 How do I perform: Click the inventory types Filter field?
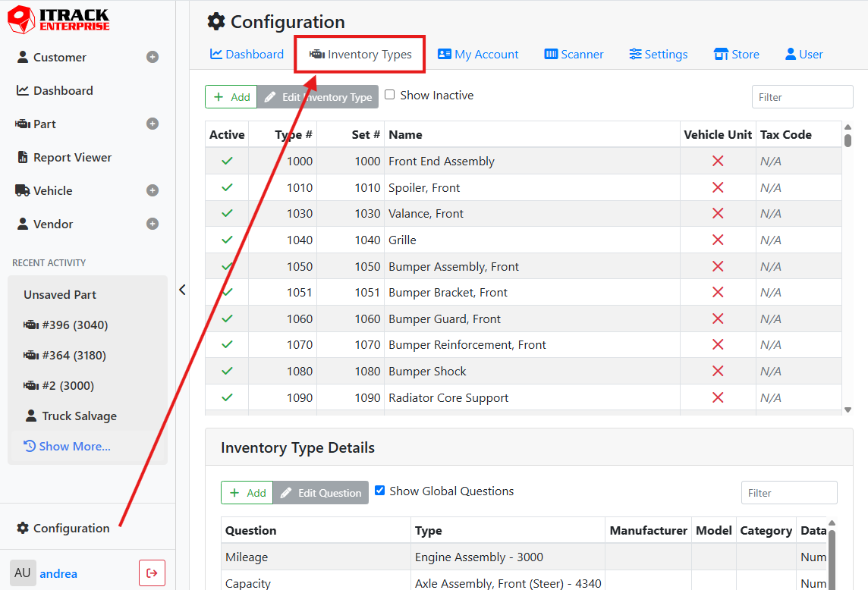pyautogui.click(x=802, y=97)
